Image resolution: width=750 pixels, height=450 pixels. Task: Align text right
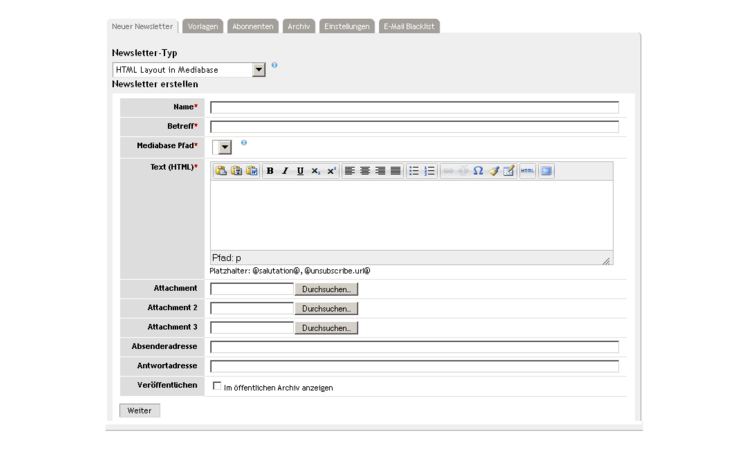380,171
